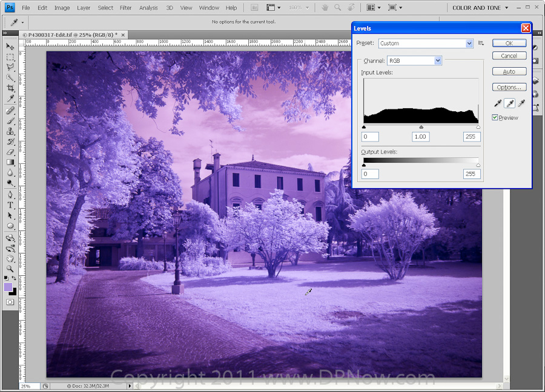Open the Filter menu
This screenshot has width=545, height=392.
pos(125,8)
